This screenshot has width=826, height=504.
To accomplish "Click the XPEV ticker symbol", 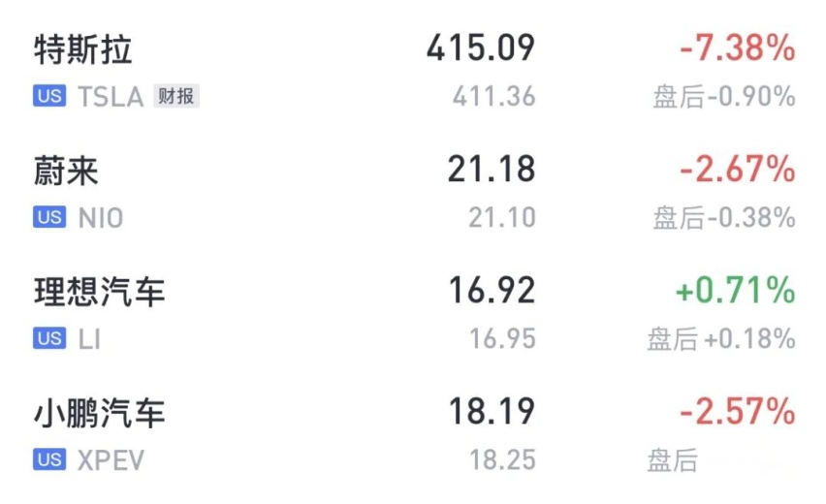I will coord(111,460).
